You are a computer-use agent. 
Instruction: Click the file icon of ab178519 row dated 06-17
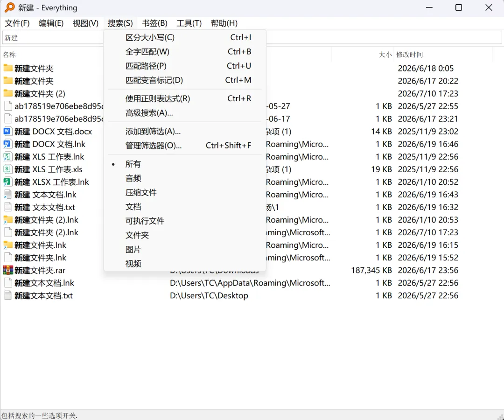[x=8, y=119]
